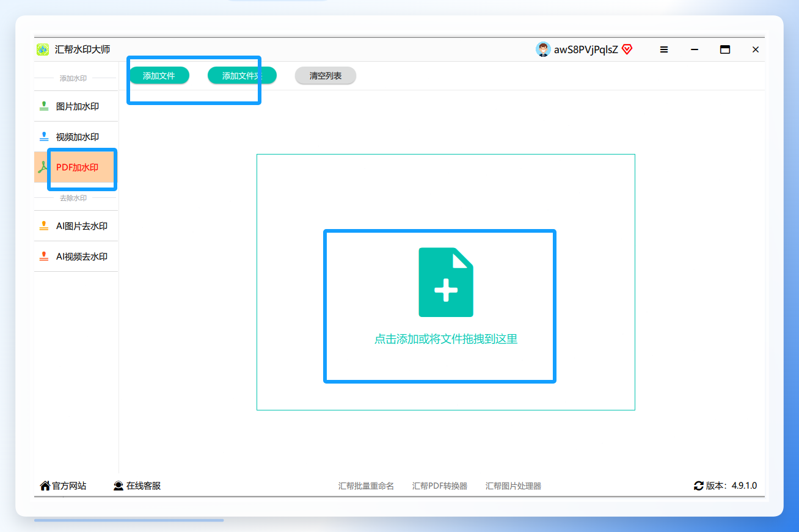Viewport: 799px width, 532px height.
Task: Click the 版本: 4.9.1.0 text
Action: (x=731, y=486)
